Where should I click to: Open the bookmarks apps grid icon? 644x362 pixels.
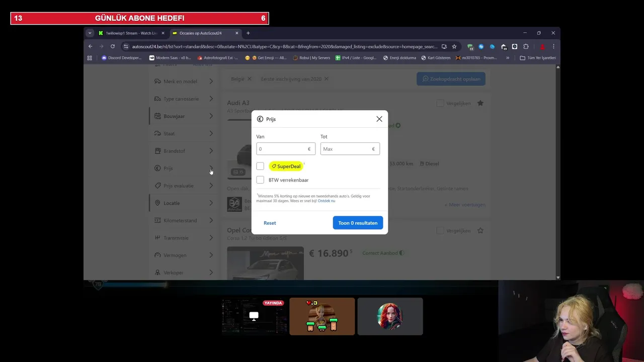pos(90,58)
